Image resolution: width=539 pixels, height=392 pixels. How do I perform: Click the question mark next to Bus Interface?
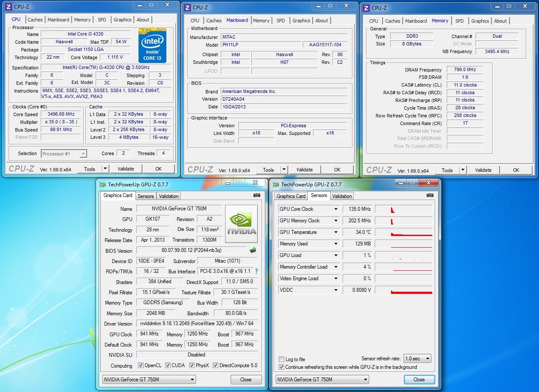(x=256, y=271)
